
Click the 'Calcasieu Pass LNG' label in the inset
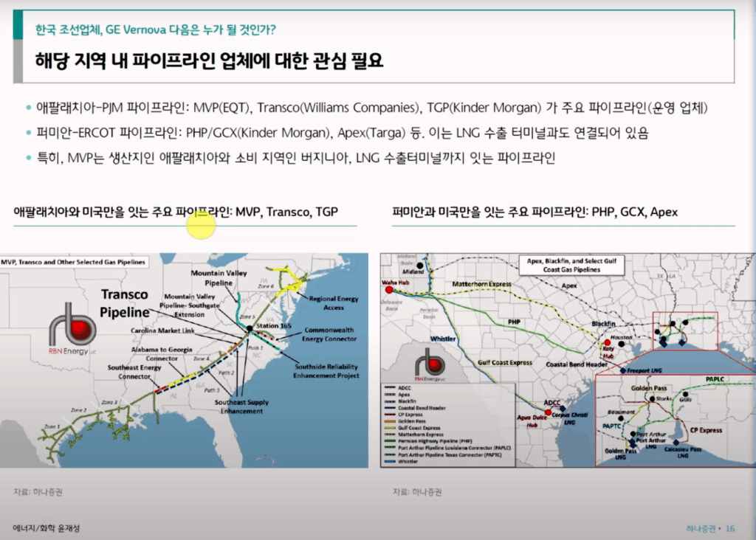click(683, 452)
